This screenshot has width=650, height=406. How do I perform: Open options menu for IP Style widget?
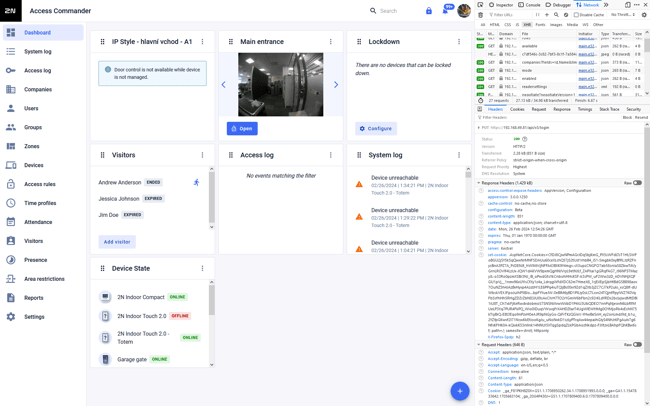click(x=202, y=41)
